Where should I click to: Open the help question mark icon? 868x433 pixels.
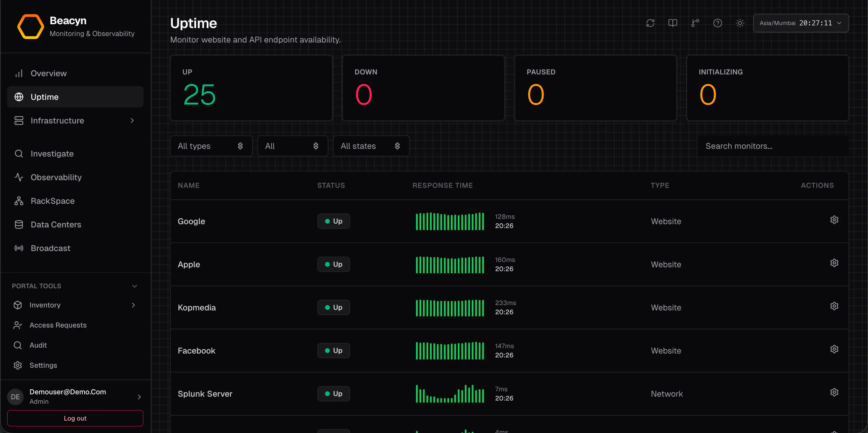(x=717, y=23)
